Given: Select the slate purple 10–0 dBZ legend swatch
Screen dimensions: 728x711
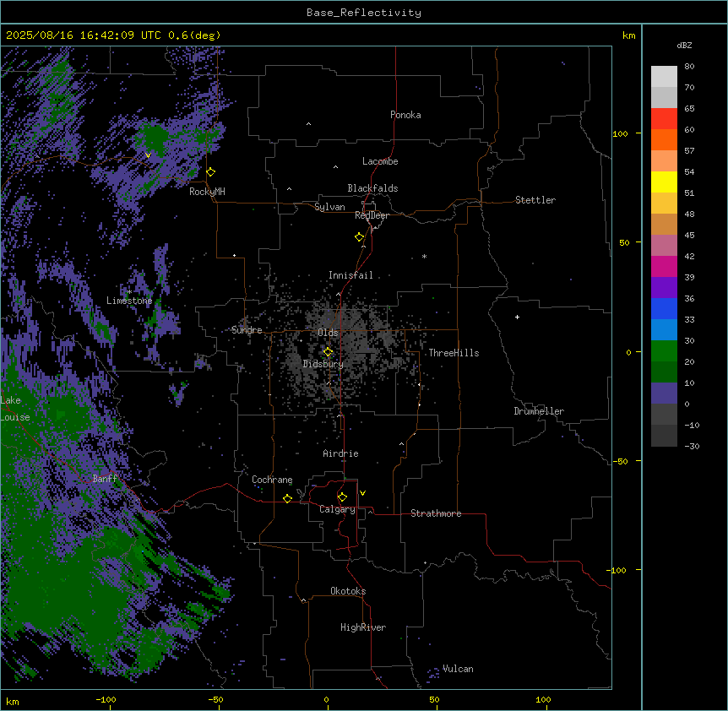Looking at the screenshot, I should point(664,393).
